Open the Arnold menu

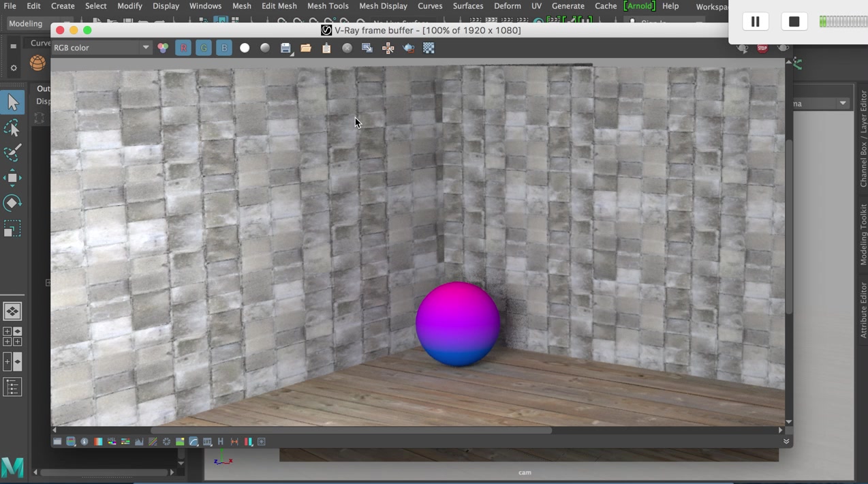pos(639,6)
